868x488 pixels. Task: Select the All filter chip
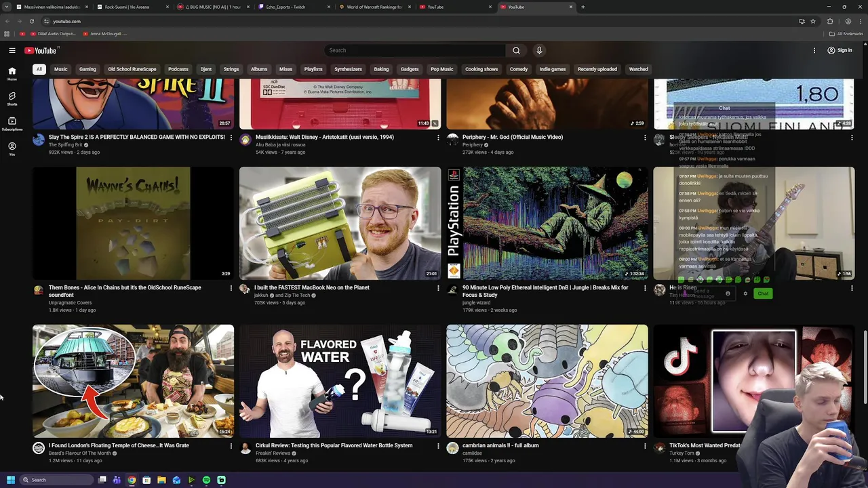(39, 69)
